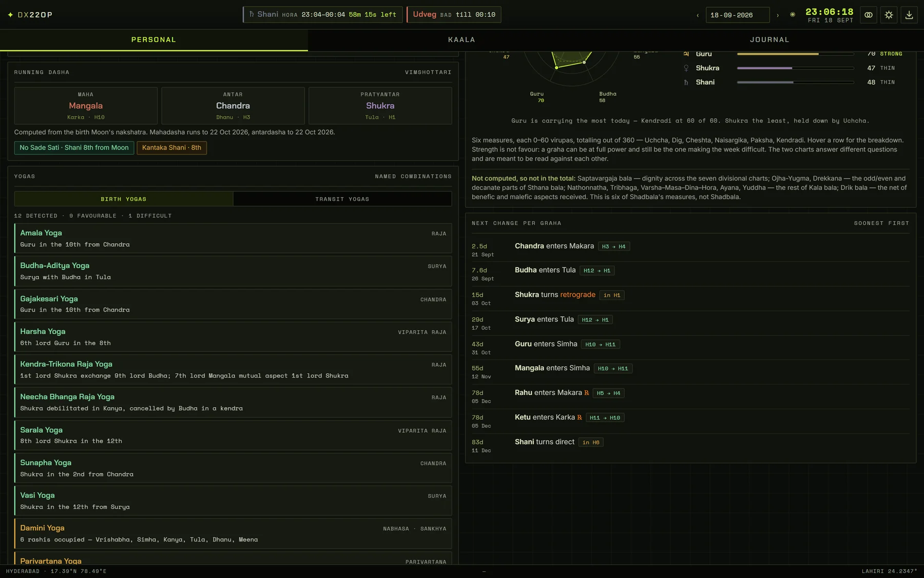The width and height of the screenshot is (924, 578).
Task: Open the Neecha Bhanga Raja Yoga row
Action: 233,402
